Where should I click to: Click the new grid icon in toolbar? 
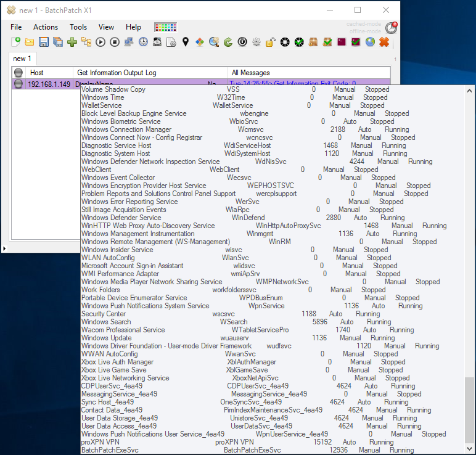pos(15,42)
